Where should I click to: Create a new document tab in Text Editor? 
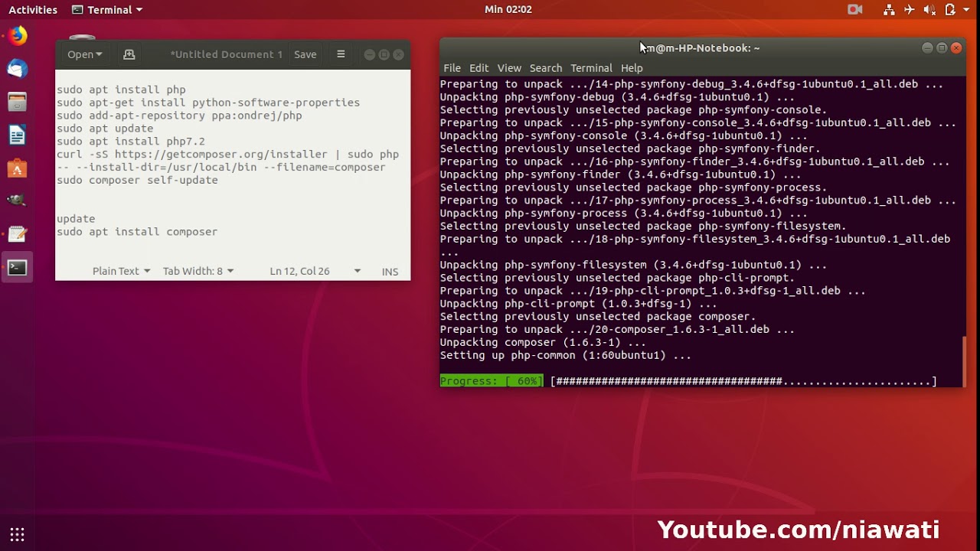[129, 54]
